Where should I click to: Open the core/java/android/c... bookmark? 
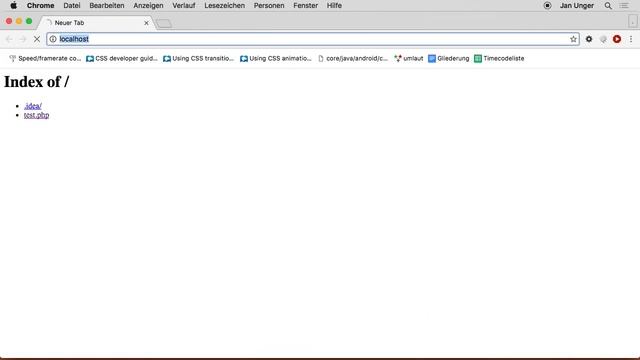pyautogui.click(x=353, y=58)
